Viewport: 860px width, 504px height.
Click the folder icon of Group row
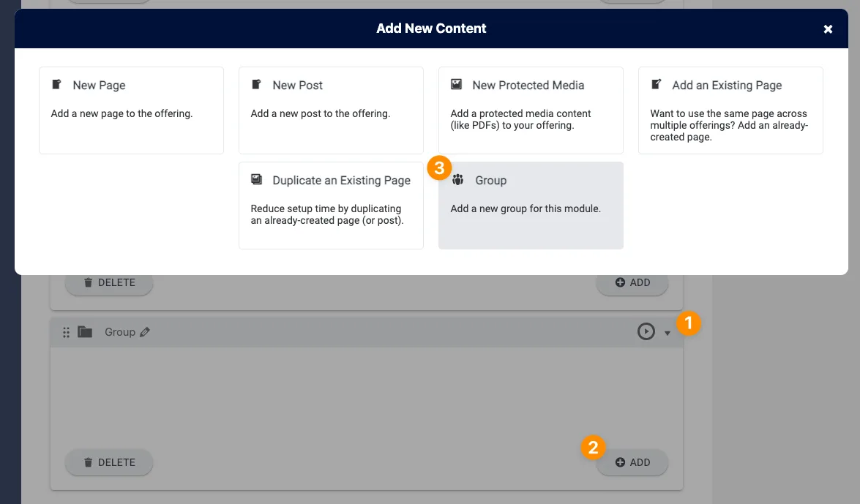tap(85, 332)
